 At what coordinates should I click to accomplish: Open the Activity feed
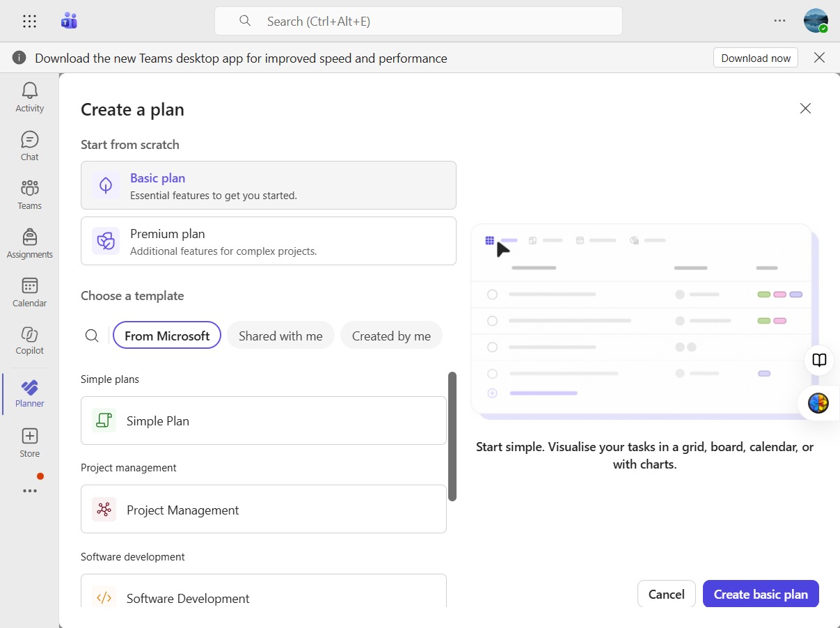click(29, 97)
